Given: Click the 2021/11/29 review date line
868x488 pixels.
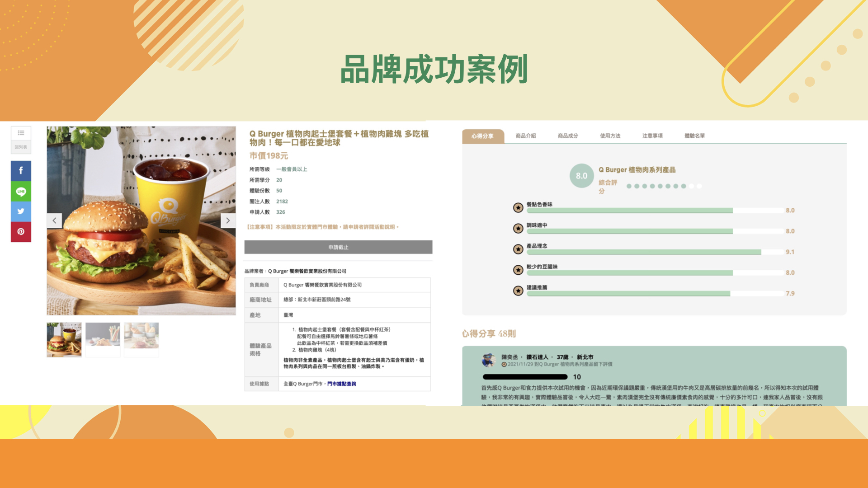Looking at the screenshot, I should coord(557,364).
